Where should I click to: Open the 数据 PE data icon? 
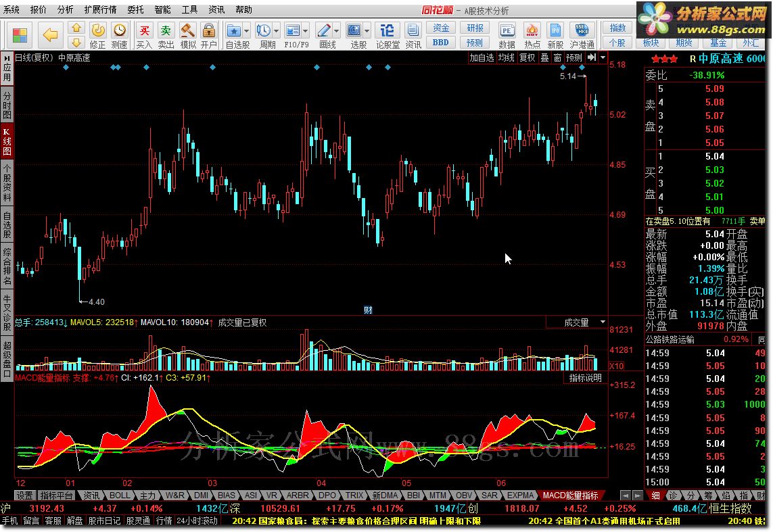point(507,35)
